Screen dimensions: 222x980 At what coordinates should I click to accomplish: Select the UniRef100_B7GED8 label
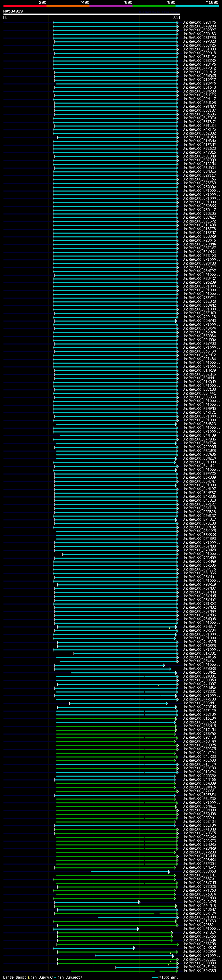tap(199, 523)
